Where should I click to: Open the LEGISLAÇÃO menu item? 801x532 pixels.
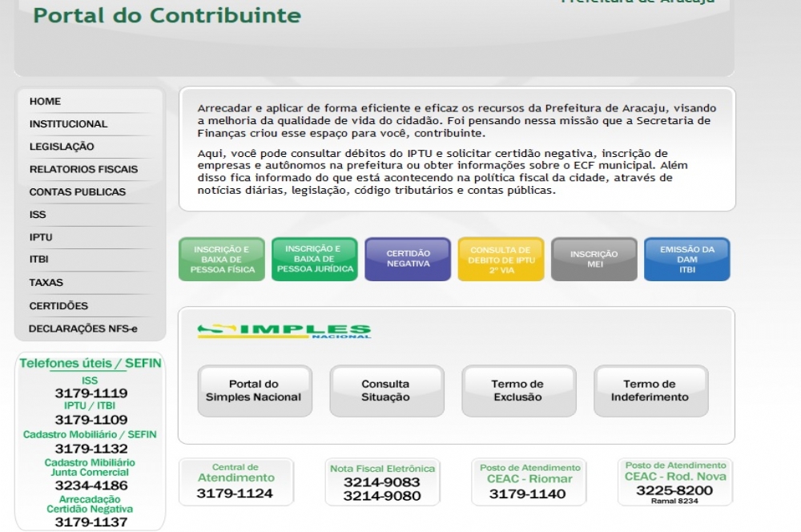click(x=62, y=147)
